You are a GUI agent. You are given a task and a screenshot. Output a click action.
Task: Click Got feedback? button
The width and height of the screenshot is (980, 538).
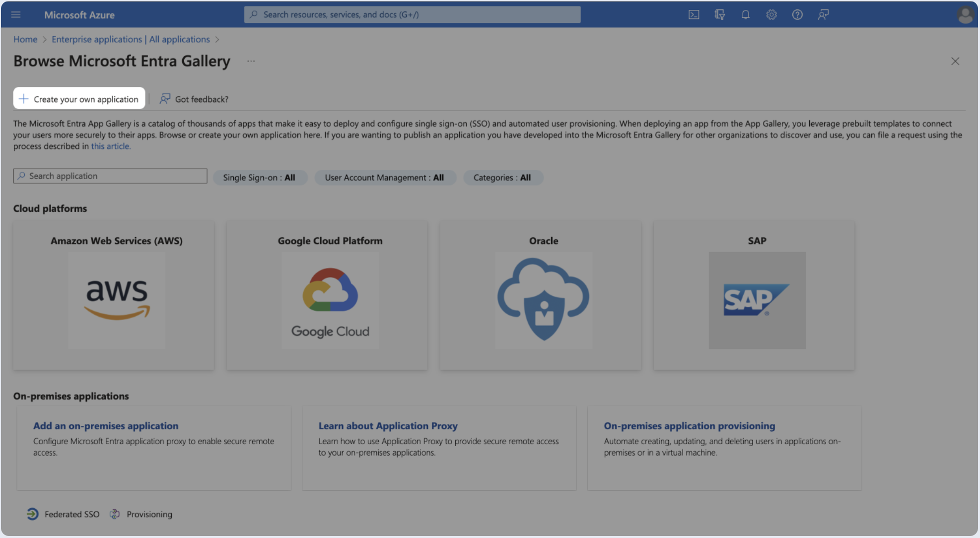[194, 99]
